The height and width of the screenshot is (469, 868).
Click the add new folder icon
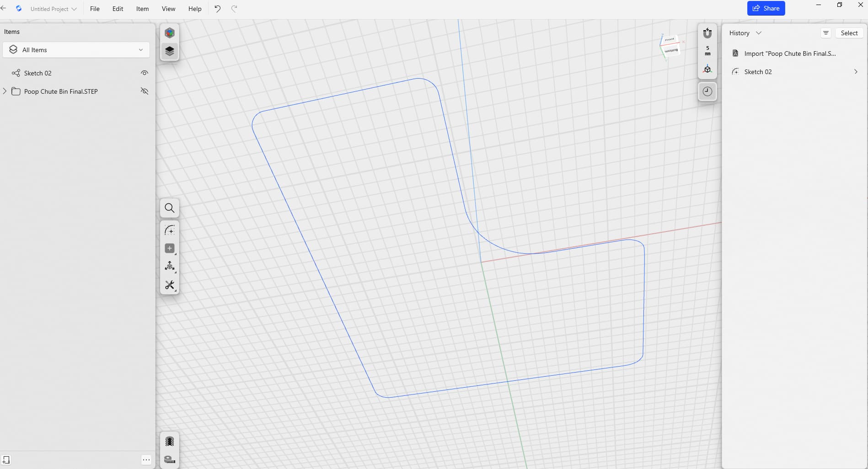pyautogui.click(x=6, y=460)
